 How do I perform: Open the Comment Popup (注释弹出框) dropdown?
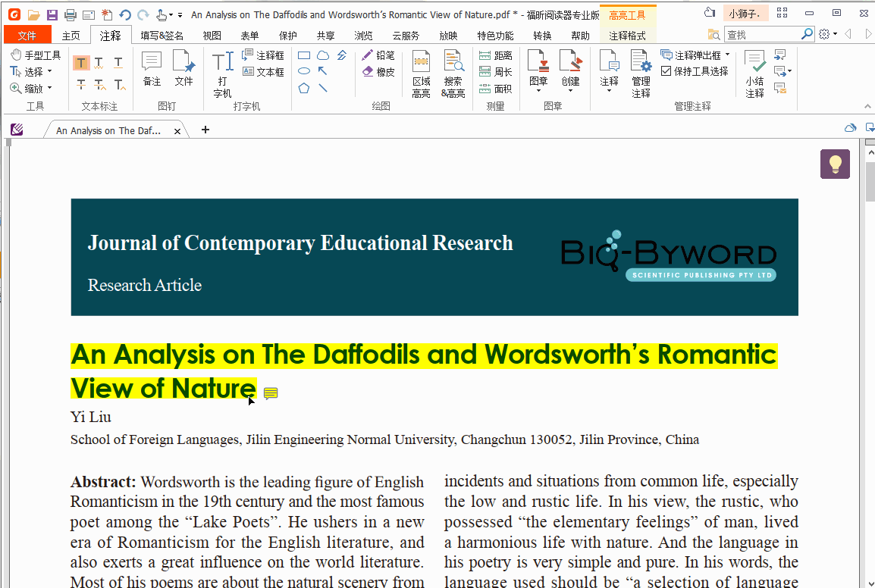727,55
